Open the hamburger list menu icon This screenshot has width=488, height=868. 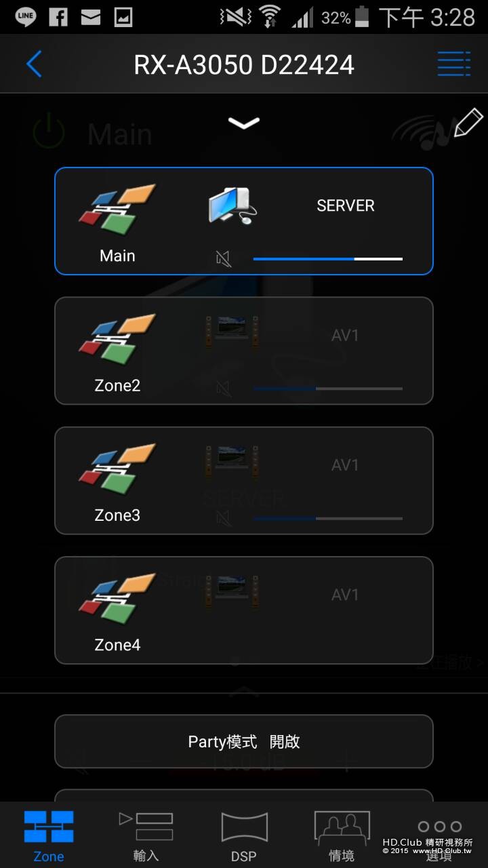pos(453,64)
